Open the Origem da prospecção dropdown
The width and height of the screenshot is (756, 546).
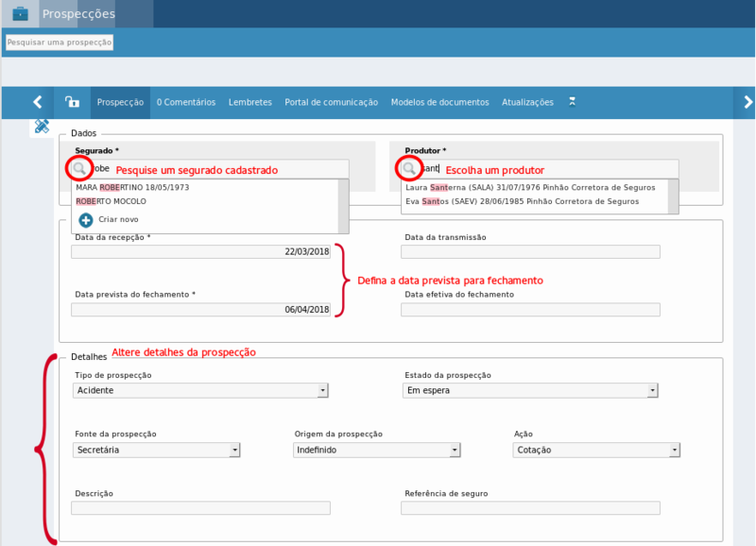click(376, 450)
